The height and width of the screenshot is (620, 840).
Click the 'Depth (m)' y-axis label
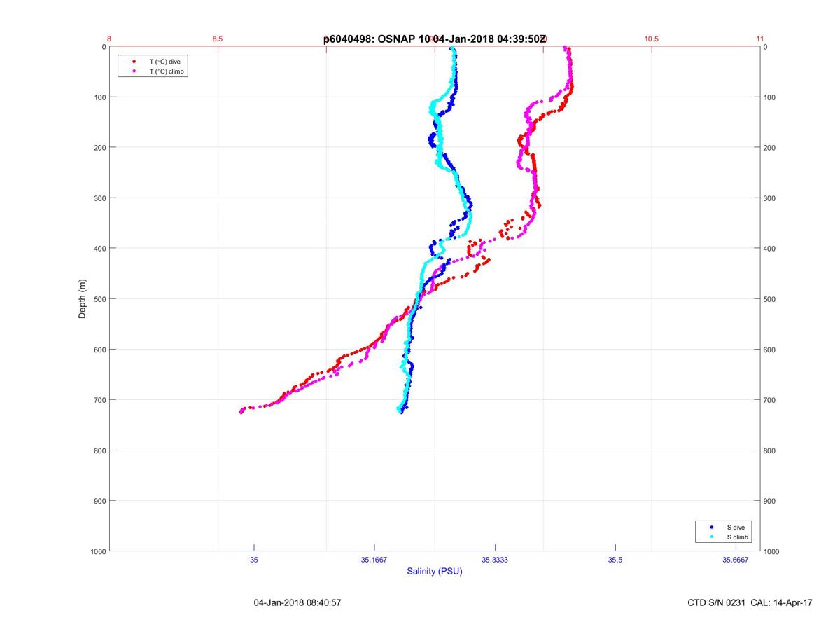pos(82,299)
